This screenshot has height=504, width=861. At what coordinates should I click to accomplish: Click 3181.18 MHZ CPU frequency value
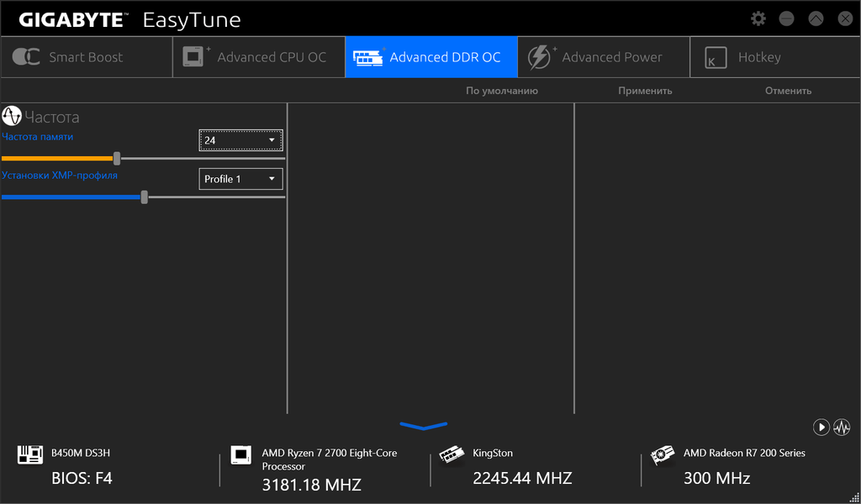(x=311, y=485)
